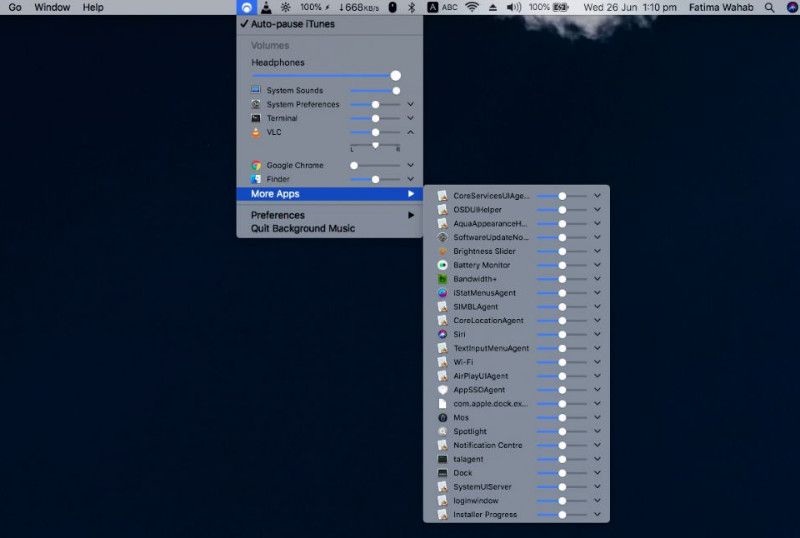The height and width of the screenshot is (538, 800).
Task: Click the Background Music menu bar icon
Action: click(x=246, y=7)
